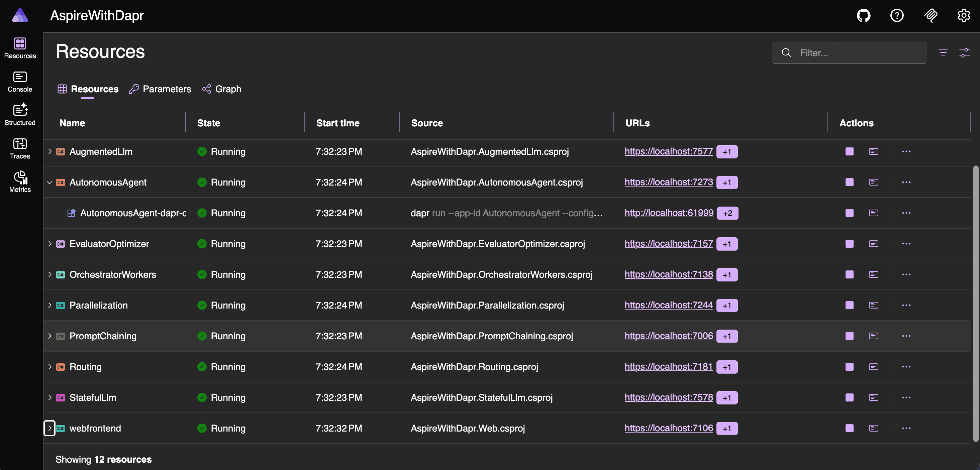This screenshot has height=470, width=980.
Task: Switch to the Resources tab
Action: click(x=88, y=89)
